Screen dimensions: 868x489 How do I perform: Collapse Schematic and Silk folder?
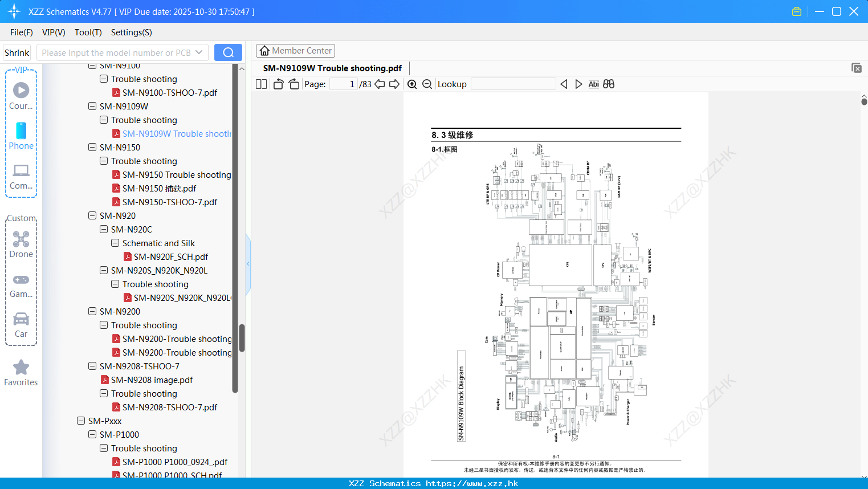click(115, 243)
